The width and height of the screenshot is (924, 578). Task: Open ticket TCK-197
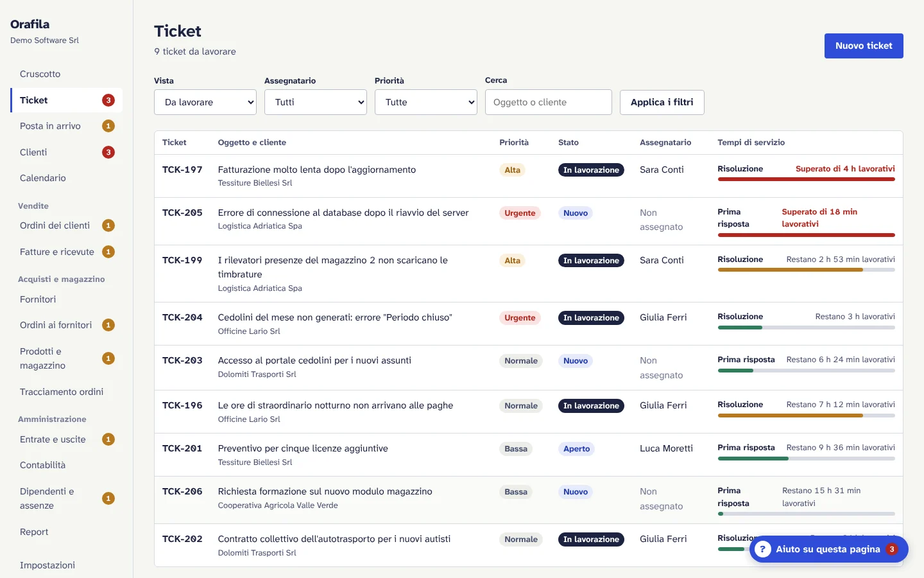coord(182,170)
